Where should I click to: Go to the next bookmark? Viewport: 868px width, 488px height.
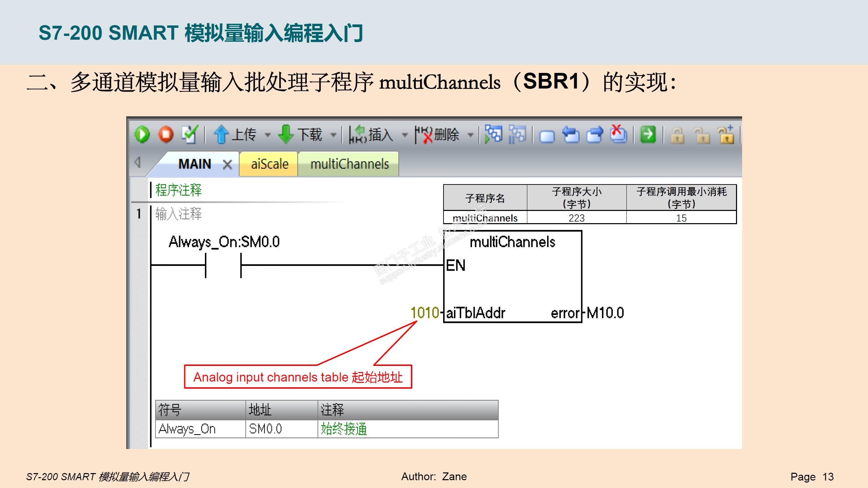pyautogui.click(x=595, y=135)
